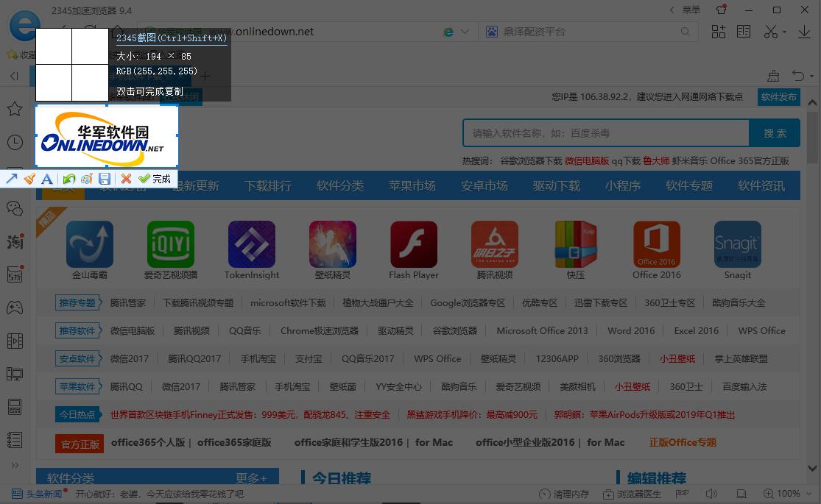Click the RGB(255,255,255) color value readout
This screenshot has width=821, height=504.
[156, 71]
